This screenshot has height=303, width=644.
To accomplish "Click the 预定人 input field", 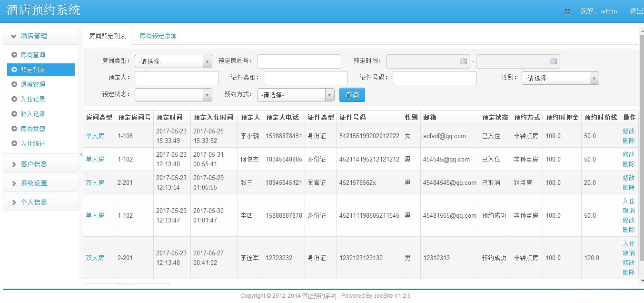I will point(177,78).
